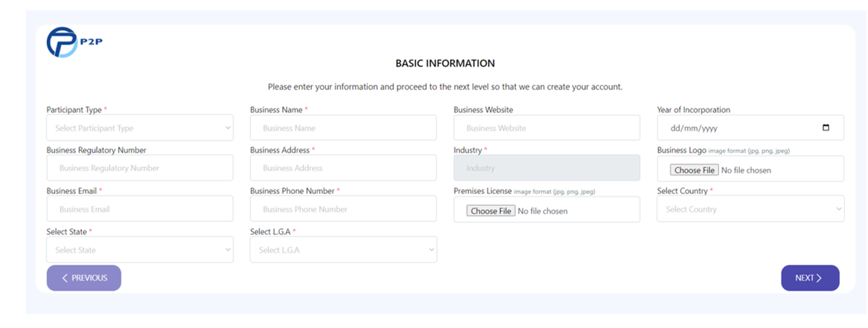The width and height of the screenshot is (868, 328).
Task: Click the greyed-out Industry field
Action: (x=547, y=167)
